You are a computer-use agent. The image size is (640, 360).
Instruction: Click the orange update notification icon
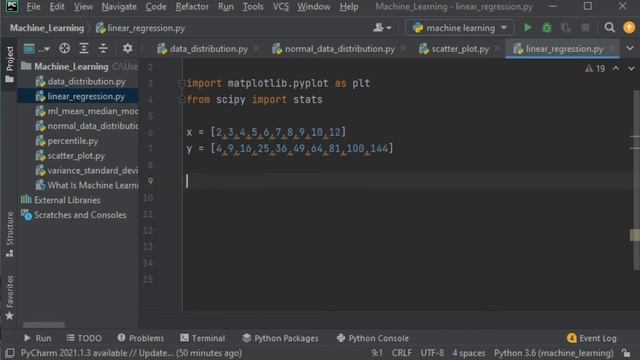(x=629, y=28)
